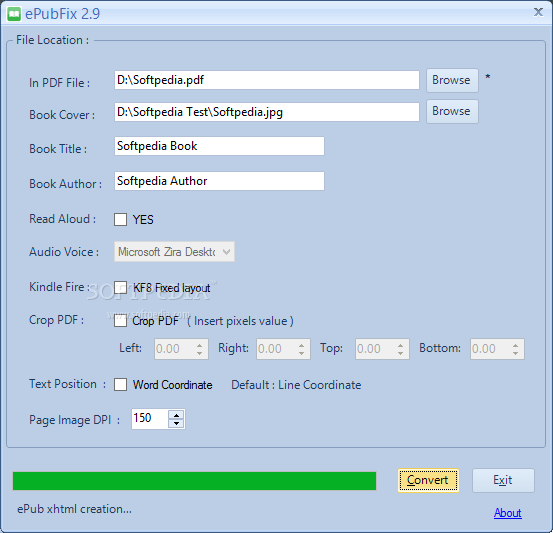Click the Page Image DPI value 150
Image resolution: width=553 pixels, height=533 pixels.
[x=150, y=419]
